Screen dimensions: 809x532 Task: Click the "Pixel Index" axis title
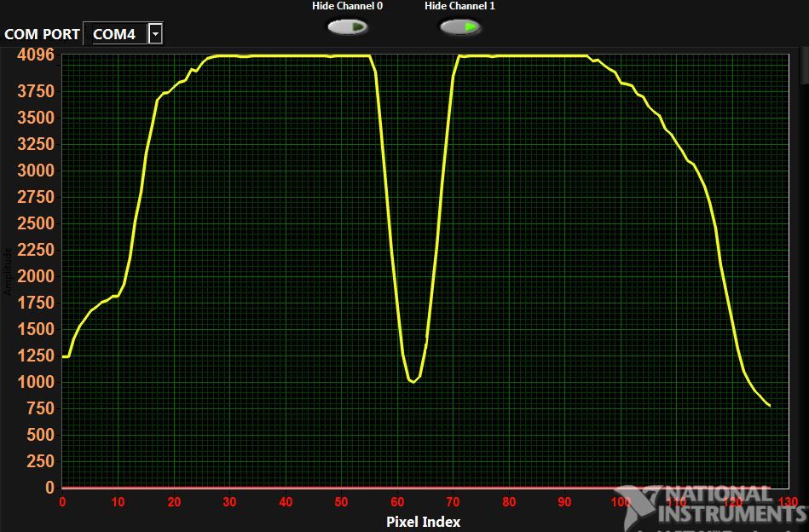point(423,522)
